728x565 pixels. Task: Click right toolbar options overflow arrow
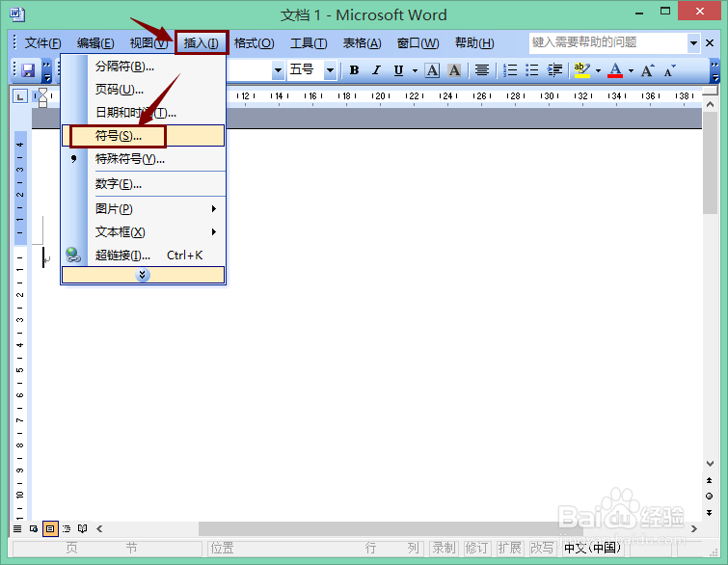tap(715, 70)
